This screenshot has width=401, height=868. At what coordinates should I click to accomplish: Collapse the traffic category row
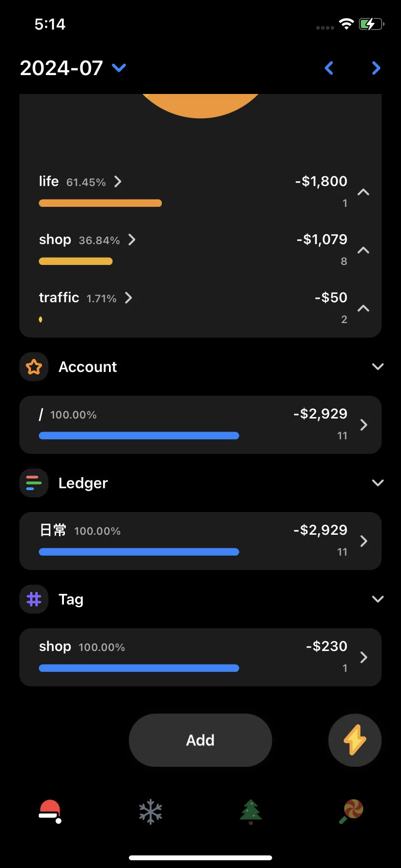(x=363, y=309)
